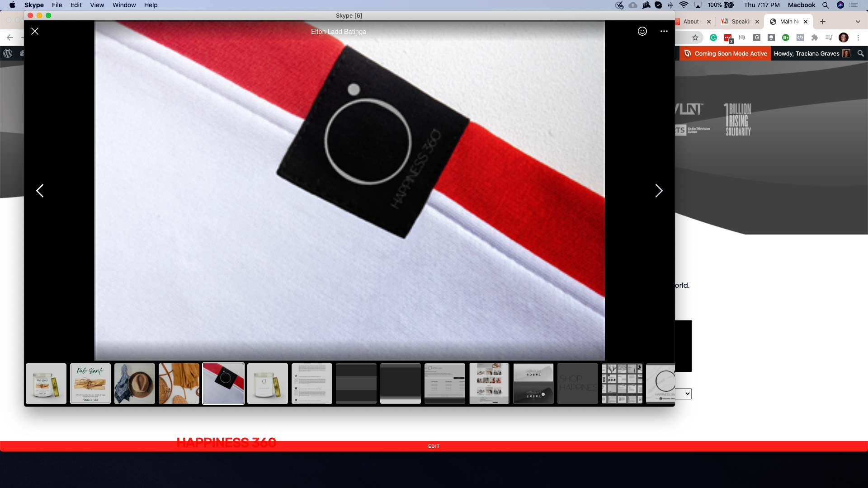Viewport: 868px width, 488px height.
Task: Select the grid of pages thumbnail
Action: pos(622,384)
